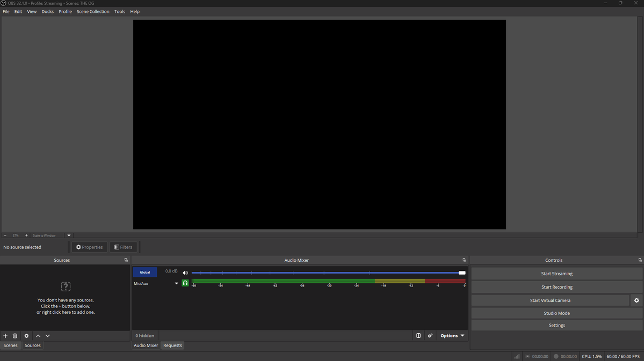Click Start Streaming button
The image size is (644, 361).
[556, 274]
